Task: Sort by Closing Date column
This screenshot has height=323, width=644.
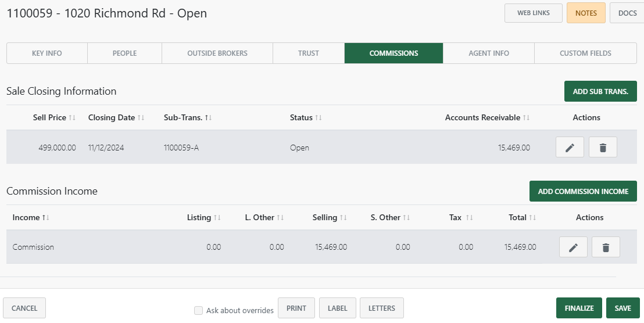Action: (116, 118)
